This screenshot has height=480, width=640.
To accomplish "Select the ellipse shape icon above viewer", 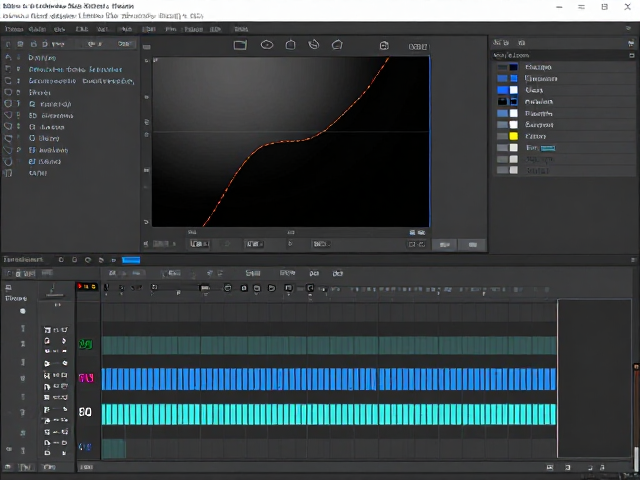I will pyautogui.click(x=267, y=44).
